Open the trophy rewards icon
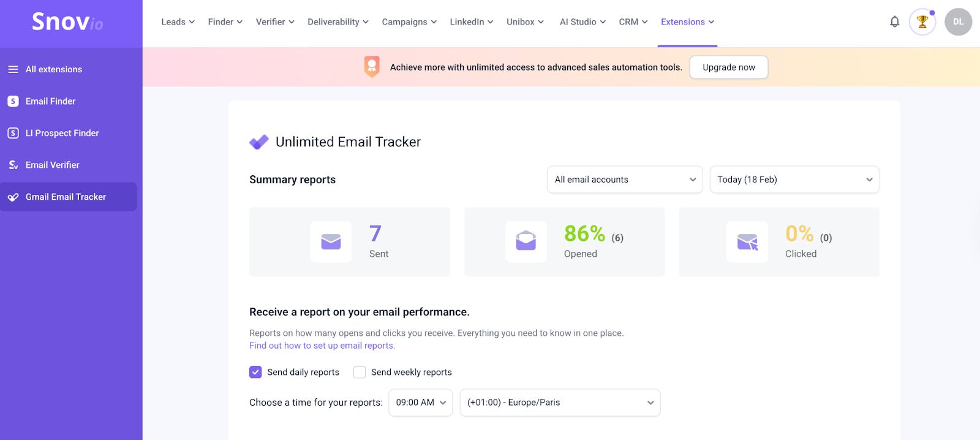Screen dimensions: 980x440 pyautogui.click(x=922, y=22)
